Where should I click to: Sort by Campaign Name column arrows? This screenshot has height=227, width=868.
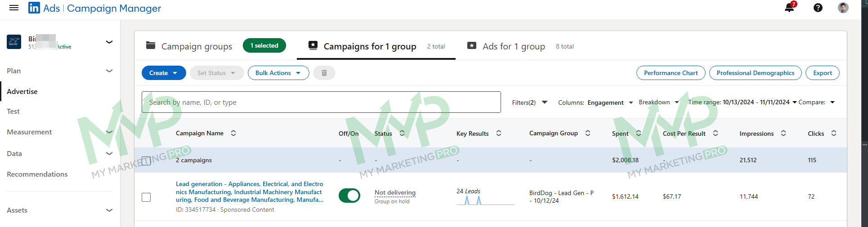(233, 133)
